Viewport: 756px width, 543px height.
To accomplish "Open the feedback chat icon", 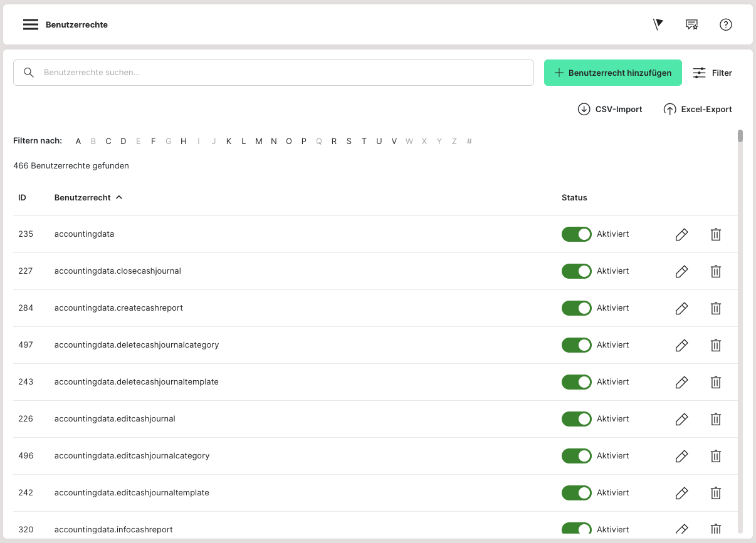I will [691, 24].
